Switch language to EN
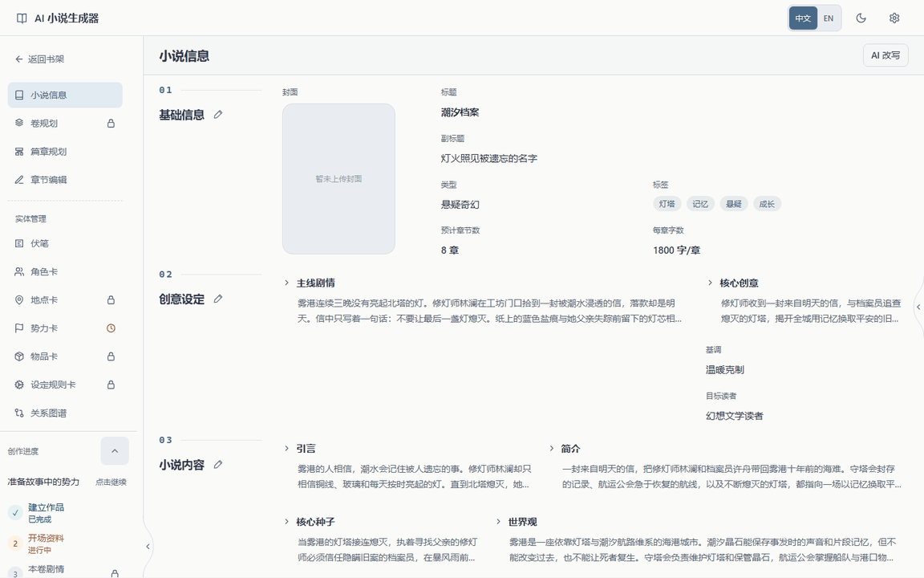The width and height of the screenshot is (924, 578). (x=828, y=18)
